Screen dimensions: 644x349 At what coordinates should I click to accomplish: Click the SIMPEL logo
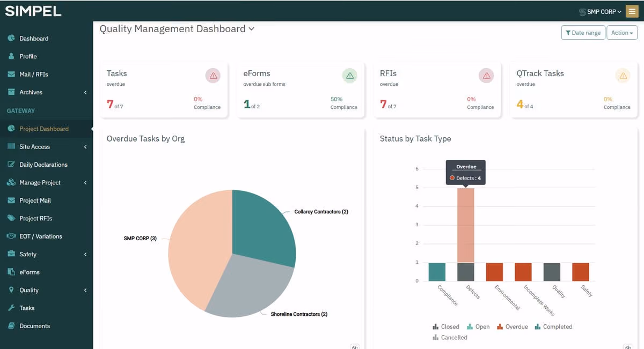33,11
